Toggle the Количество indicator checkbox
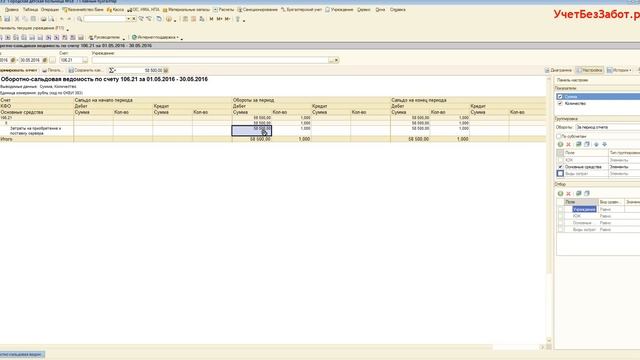This screenshot has height=360, width=640. (560, 104)
